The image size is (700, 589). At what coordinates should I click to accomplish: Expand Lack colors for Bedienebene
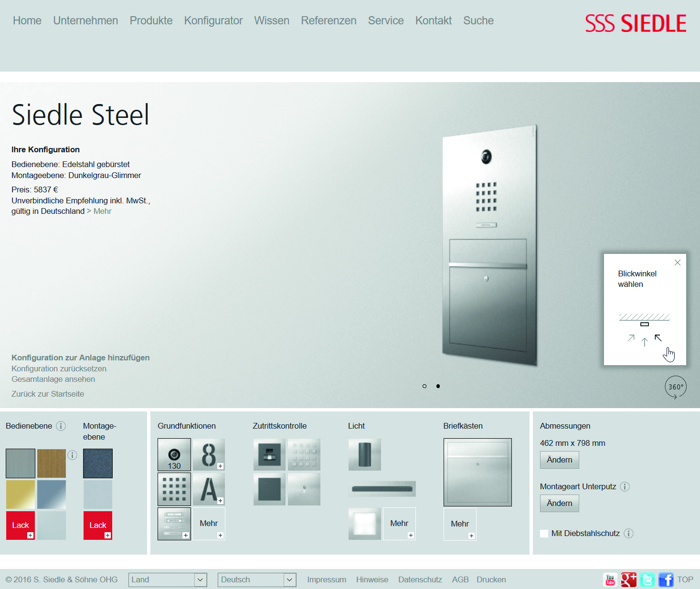coord(20,526)
